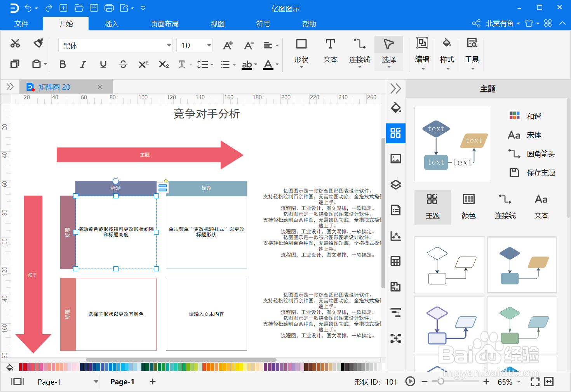Open line spacing dropdown
This screenshot has height=392, width=571.
(205, 64)
